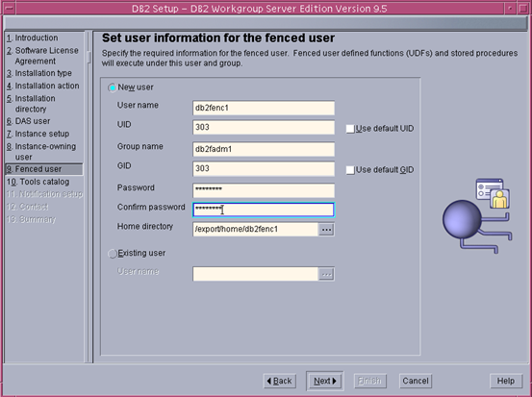Maximize the DB2 Setup window
532x397 pixels.
point(522,9)
